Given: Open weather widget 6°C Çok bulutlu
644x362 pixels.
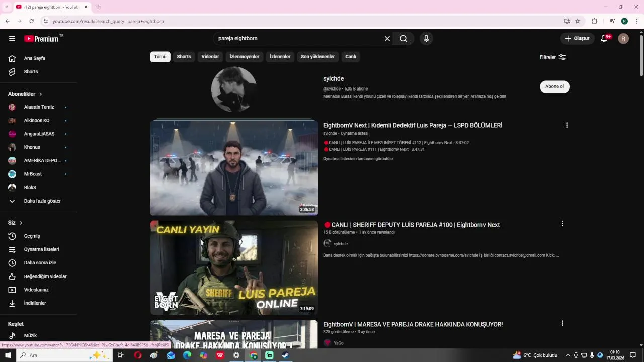Looking at the screenshot, I should [x=535, y=355].
